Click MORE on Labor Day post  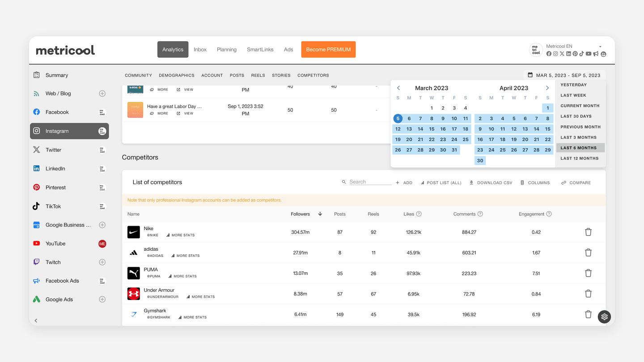click(159, 114)
